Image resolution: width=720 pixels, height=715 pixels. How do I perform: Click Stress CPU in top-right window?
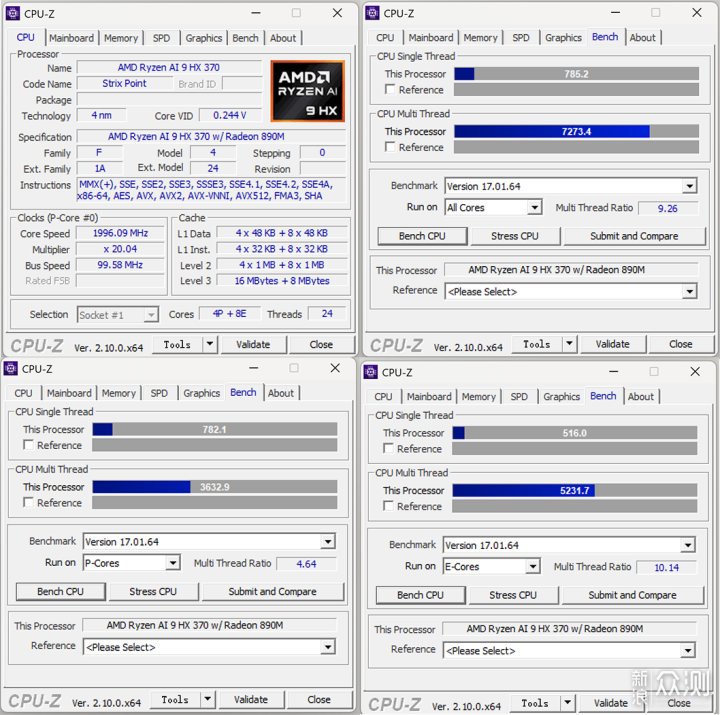pyautogui.click(x=514, y=236)
